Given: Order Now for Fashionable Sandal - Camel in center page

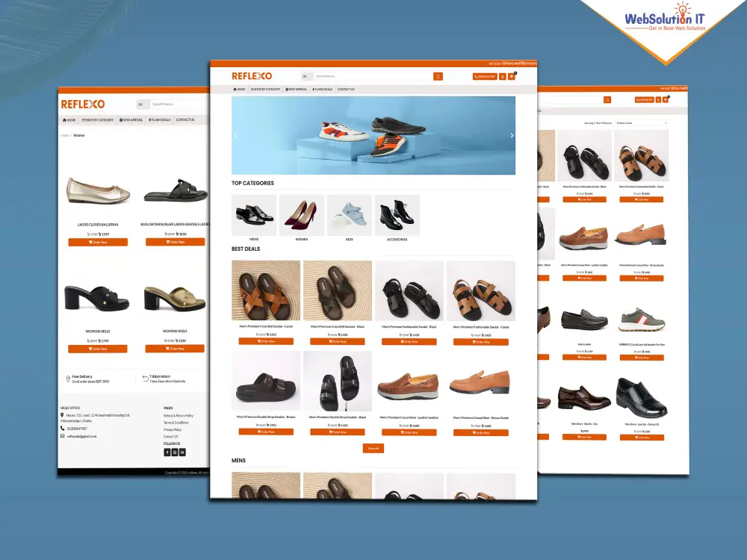Looking at the screenshot, I should coord(480,341).
